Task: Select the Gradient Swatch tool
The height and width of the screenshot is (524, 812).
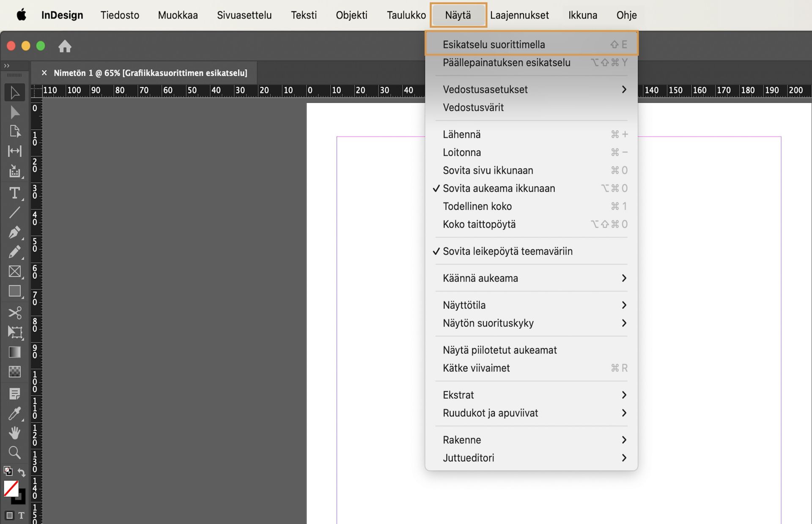Action: coord(14,352)
